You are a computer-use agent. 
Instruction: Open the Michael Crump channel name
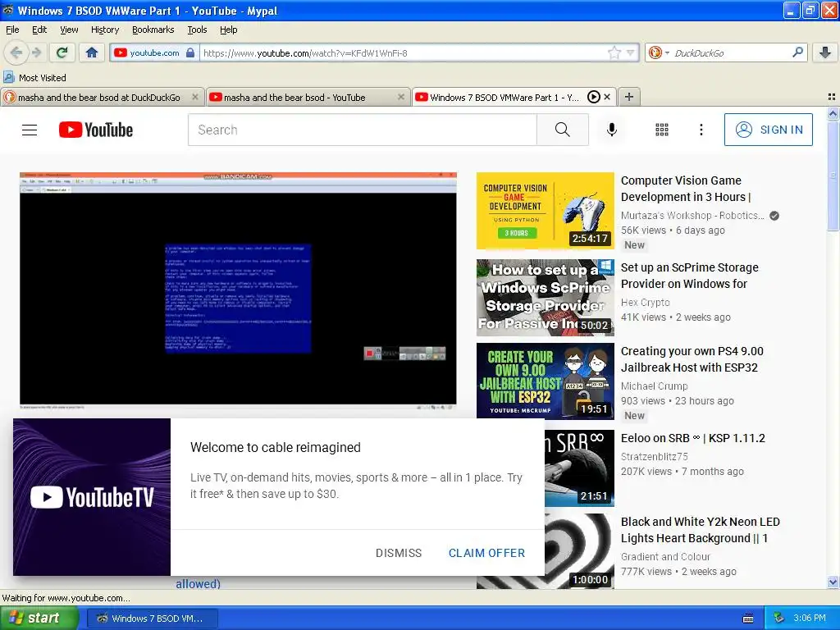654,386
